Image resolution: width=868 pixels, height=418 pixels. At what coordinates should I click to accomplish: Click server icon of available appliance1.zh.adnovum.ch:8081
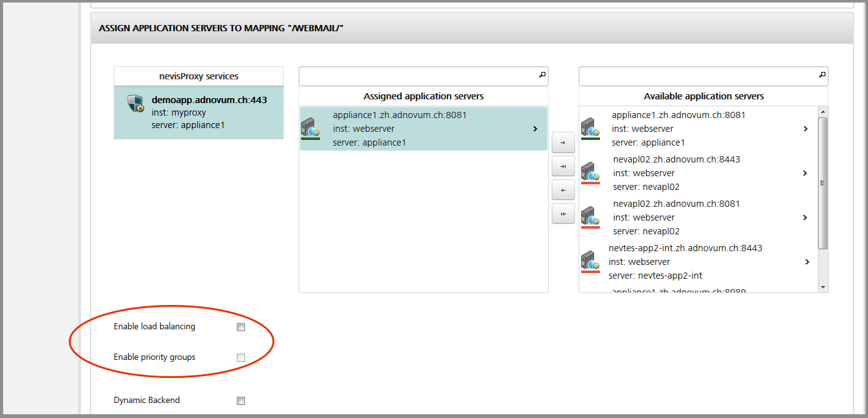590,127
